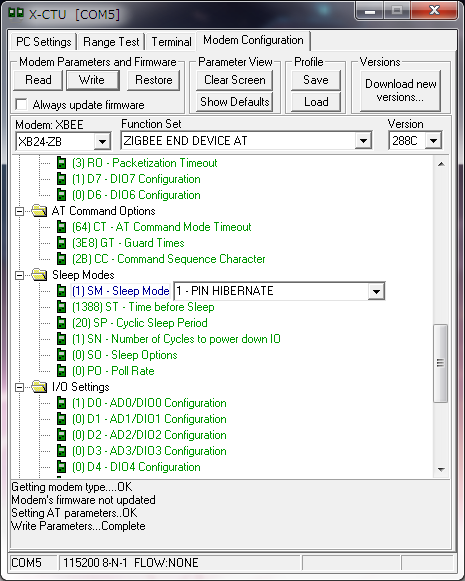The image size is (465, 581).
Task: Switch to the Terminal tab
Action: point(171,42)
